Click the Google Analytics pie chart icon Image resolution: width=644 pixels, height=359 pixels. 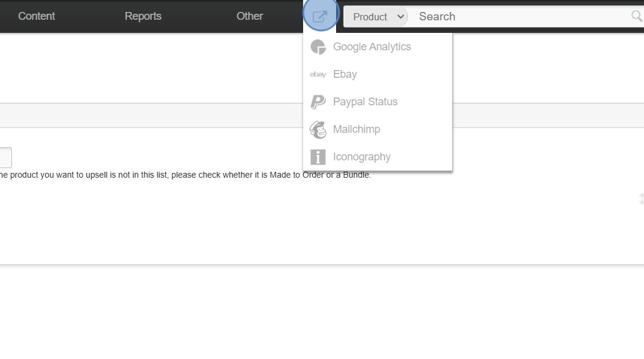318,47
